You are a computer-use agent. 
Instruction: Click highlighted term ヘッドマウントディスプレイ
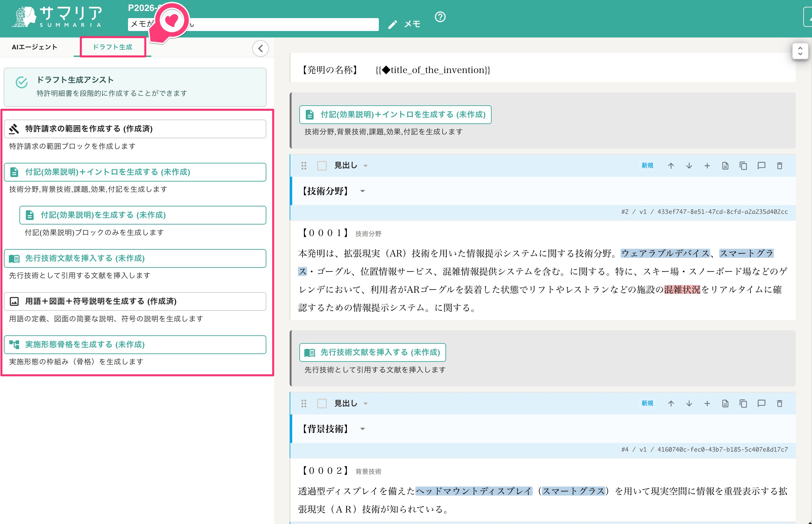pos(474,491)
